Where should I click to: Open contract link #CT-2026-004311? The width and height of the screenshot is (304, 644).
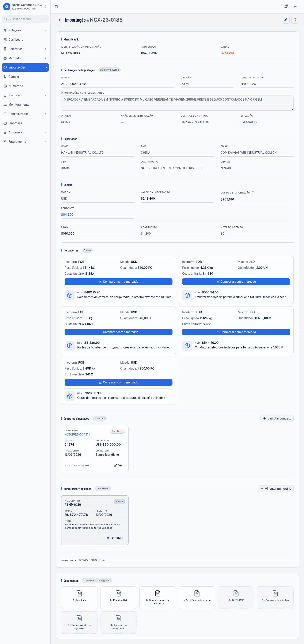[x=77, y=434]
